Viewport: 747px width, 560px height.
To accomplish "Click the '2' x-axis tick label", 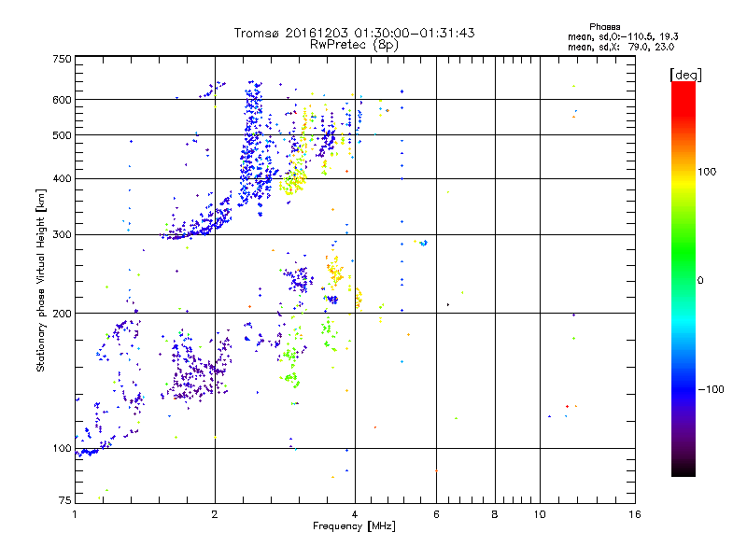I will click(x=215, y=514).
